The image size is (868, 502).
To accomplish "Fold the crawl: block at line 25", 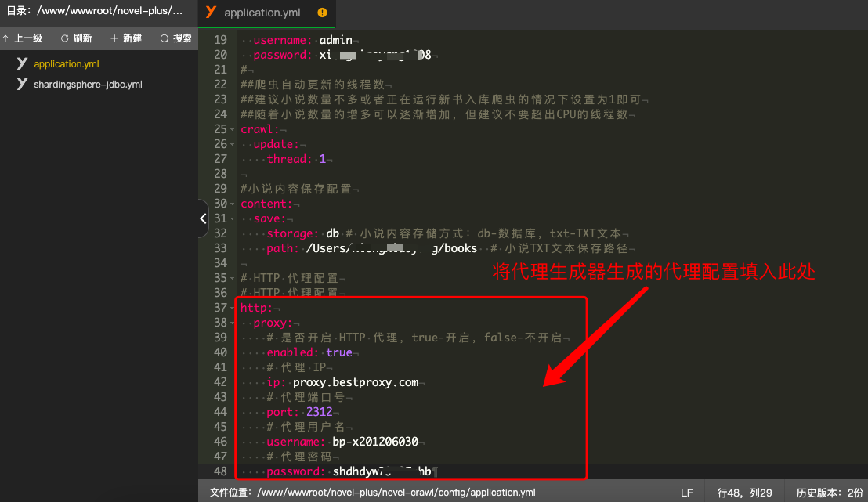I will pos(233,129).
